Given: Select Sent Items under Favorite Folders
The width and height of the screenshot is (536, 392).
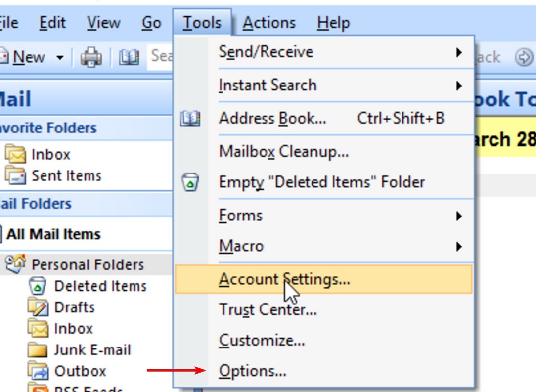Looking at the screenshot, I should pos(66,175).
